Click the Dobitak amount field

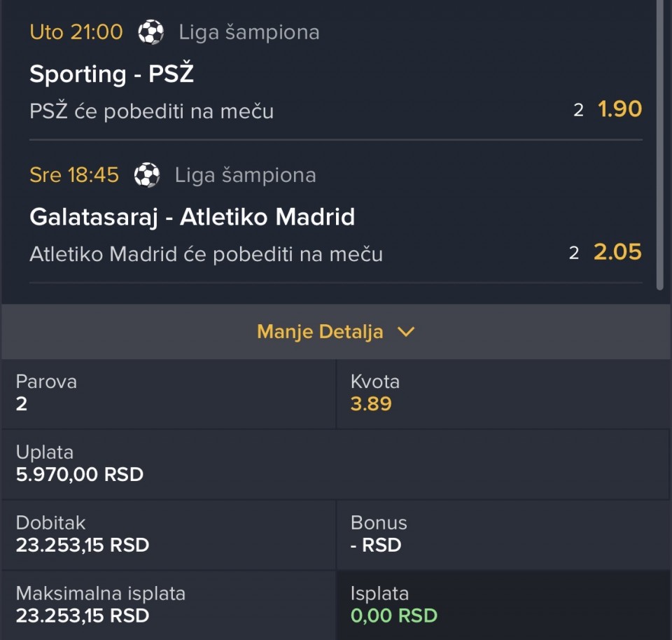click(83, 545)
